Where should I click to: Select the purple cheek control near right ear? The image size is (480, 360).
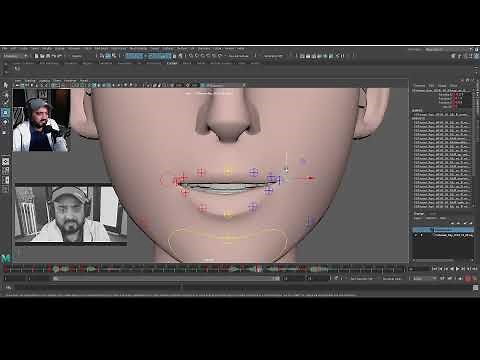pyautogui.click(x=303, y=162)
